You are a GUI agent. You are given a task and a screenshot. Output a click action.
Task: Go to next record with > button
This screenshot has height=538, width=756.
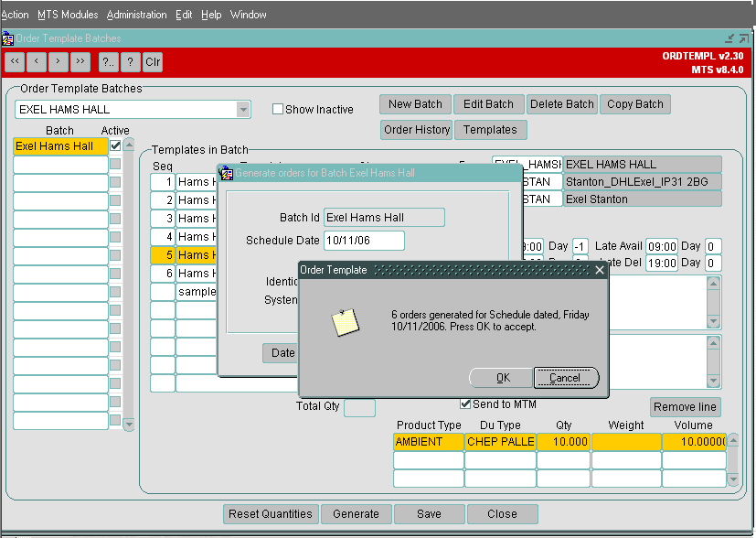point(59,62)
